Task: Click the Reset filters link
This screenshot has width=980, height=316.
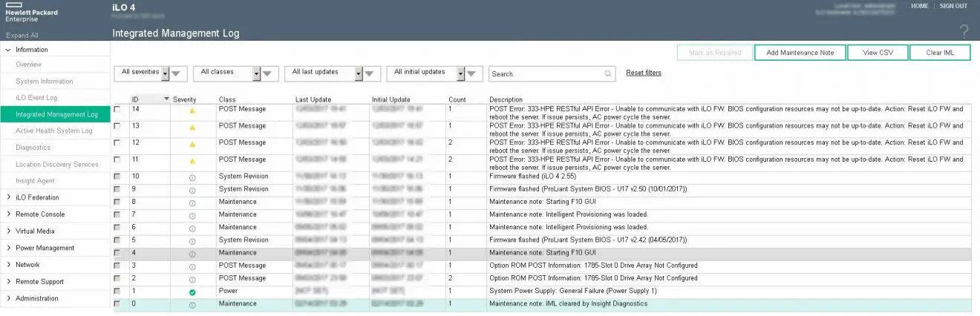Action: [x=643, y=73]
